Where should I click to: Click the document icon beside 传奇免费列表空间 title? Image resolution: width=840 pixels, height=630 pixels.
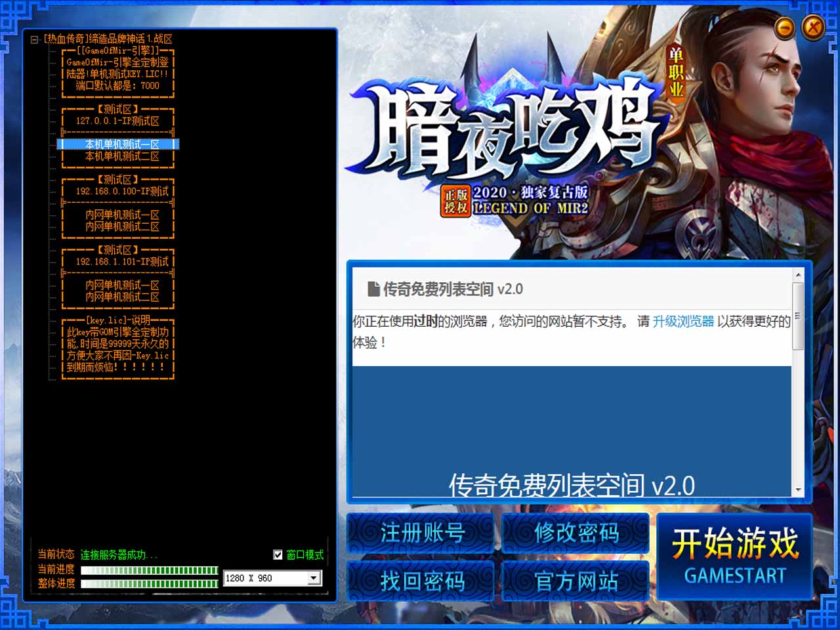tap(373, 289)
